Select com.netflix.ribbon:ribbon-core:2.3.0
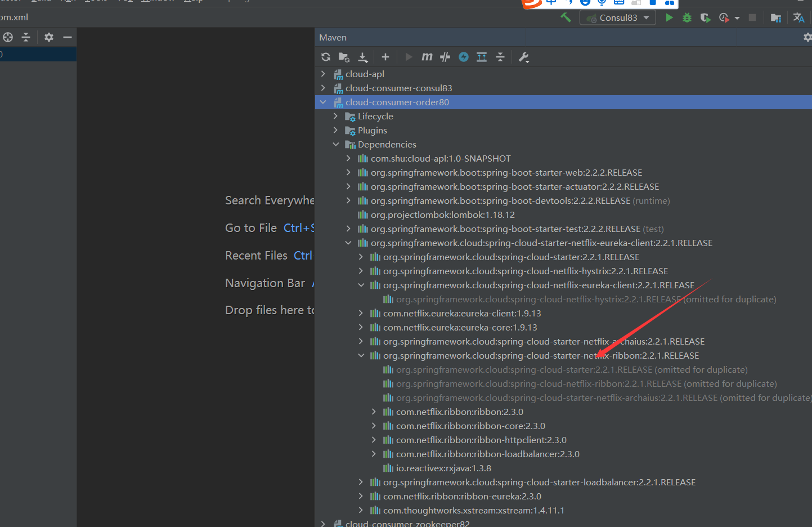 coord(470,426)
